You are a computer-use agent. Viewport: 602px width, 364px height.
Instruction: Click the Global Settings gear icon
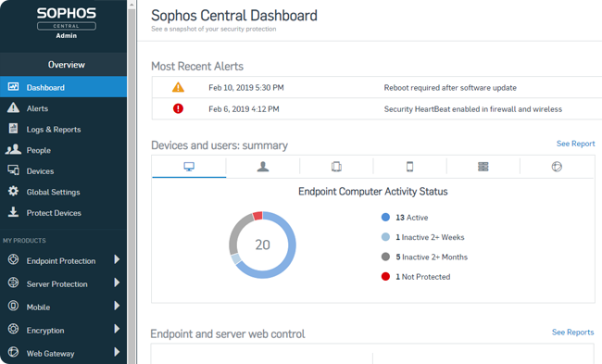(14, 191)
